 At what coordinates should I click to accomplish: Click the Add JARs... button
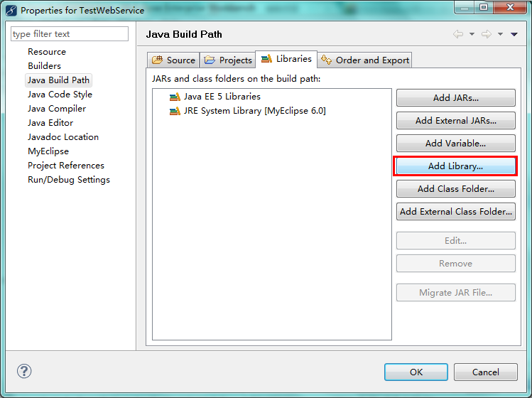[456, 98]
